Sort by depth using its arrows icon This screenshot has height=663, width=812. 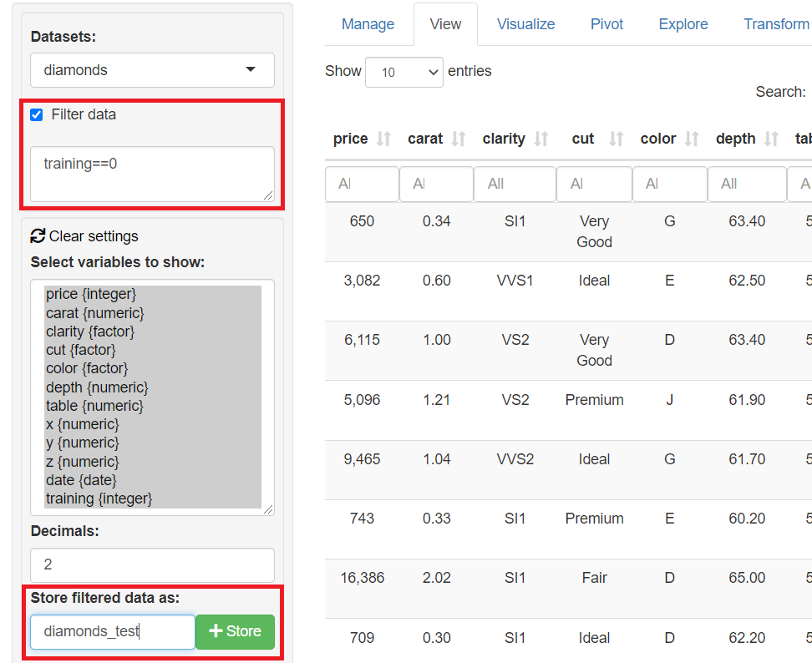point(772,139)
